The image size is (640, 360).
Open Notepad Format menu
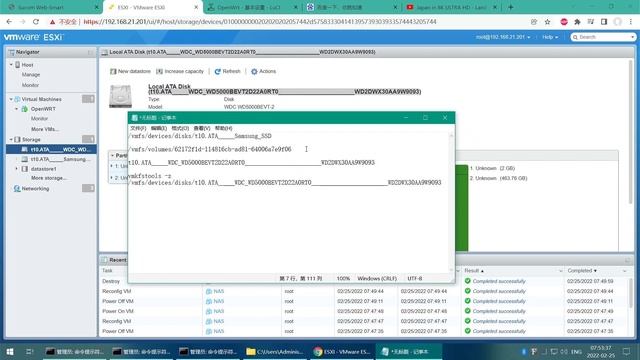click(x=180, y=128)
